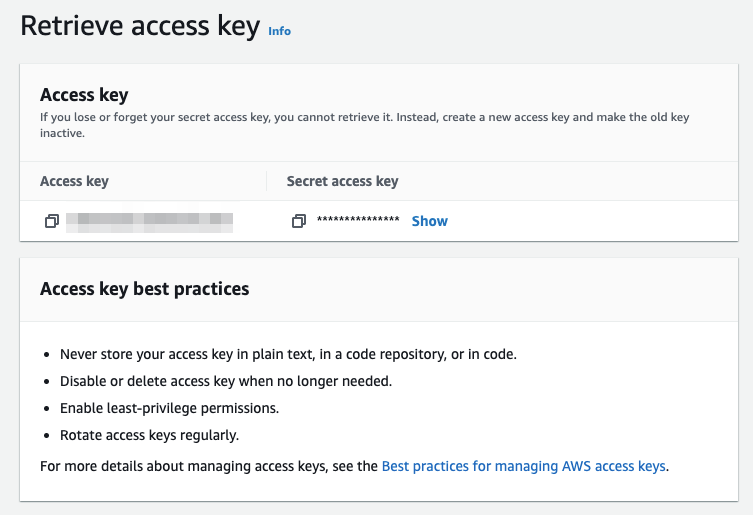
Task: Click the Access key panel title
Action: pos(84,95)
